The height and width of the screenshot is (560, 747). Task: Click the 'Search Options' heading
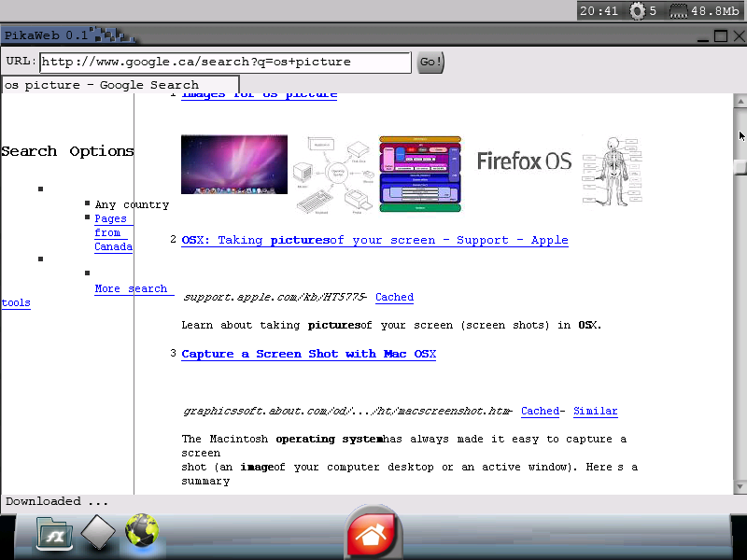[67, 151]
